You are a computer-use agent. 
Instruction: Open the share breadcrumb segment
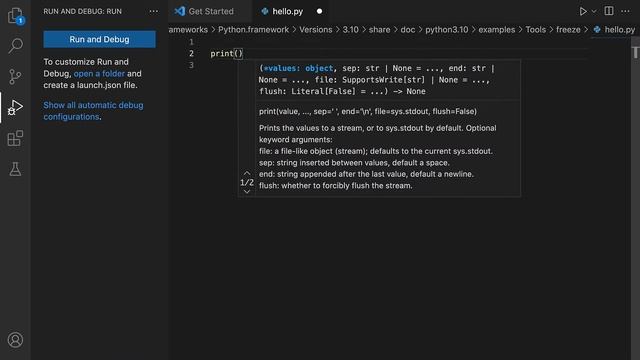pyautogui.click(x=379, y=30)
